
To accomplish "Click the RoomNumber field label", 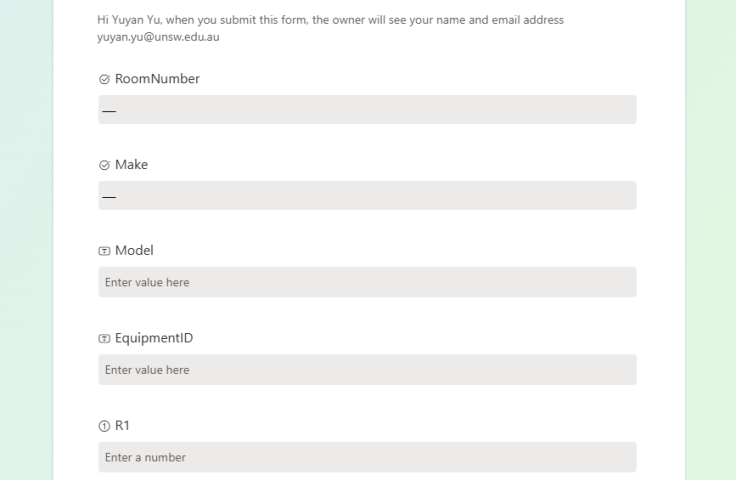I will click(x=157, y=79).
